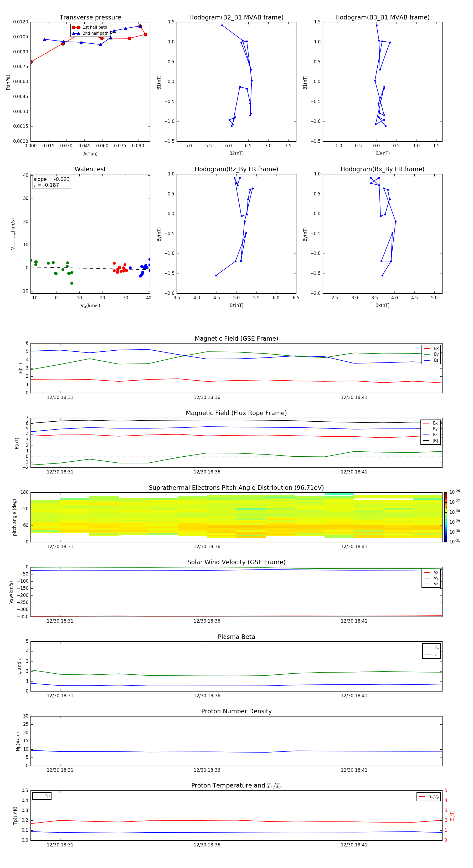Click '12/30 18:36' tick under GSE magnetic field

coord(207,397)
